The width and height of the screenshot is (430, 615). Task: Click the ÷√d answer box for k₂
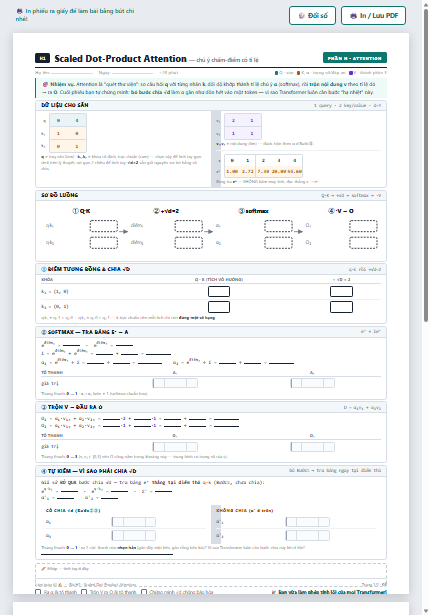coord(341,307)
